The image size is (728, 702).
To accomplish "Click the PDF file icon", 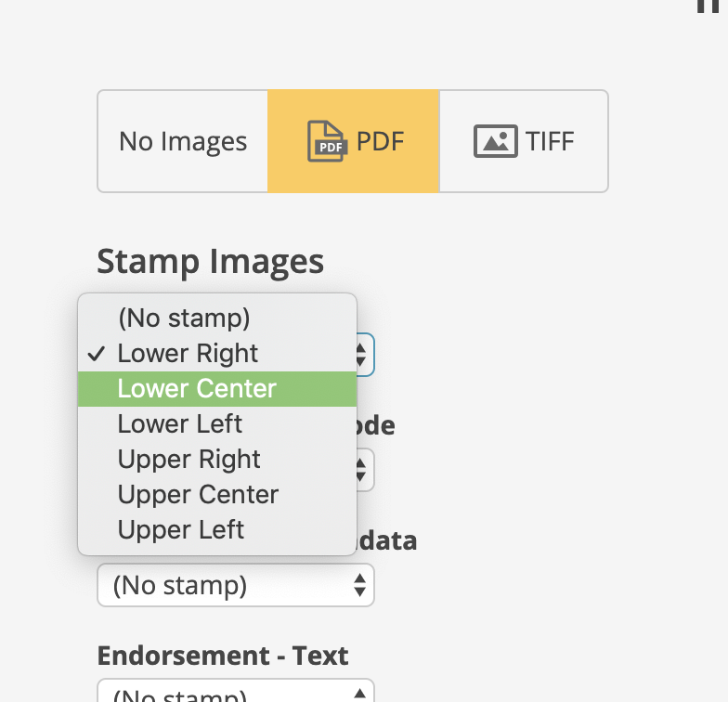I will tap(327, 141).
